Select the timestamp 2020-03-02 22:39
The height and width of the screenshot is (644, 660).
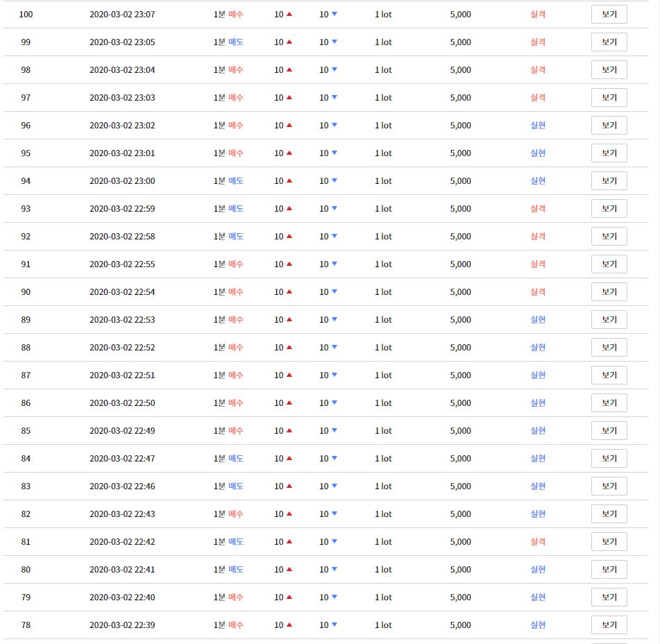(x=122, y=625)
